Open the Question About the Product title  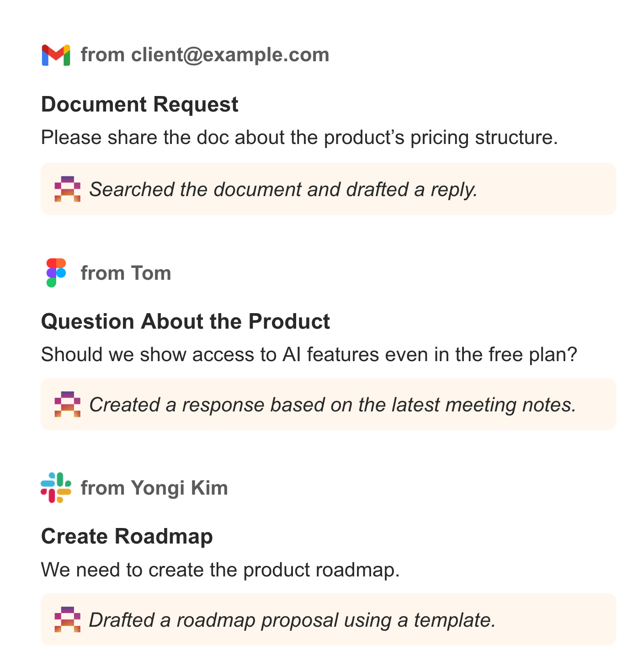pyautogui.click(x=186, y=321)
